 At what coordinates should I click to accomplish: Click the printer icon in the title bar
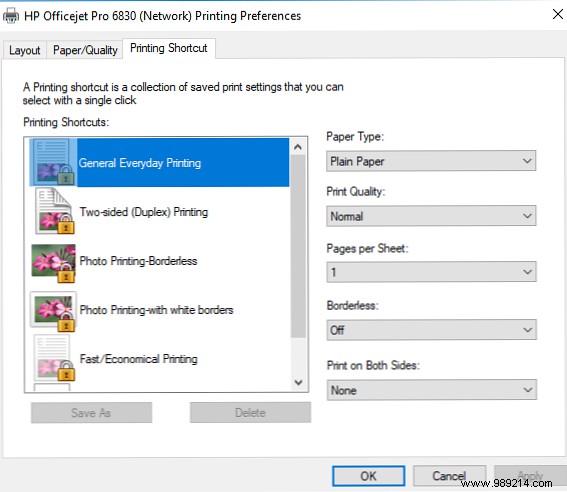coord(10,16)
